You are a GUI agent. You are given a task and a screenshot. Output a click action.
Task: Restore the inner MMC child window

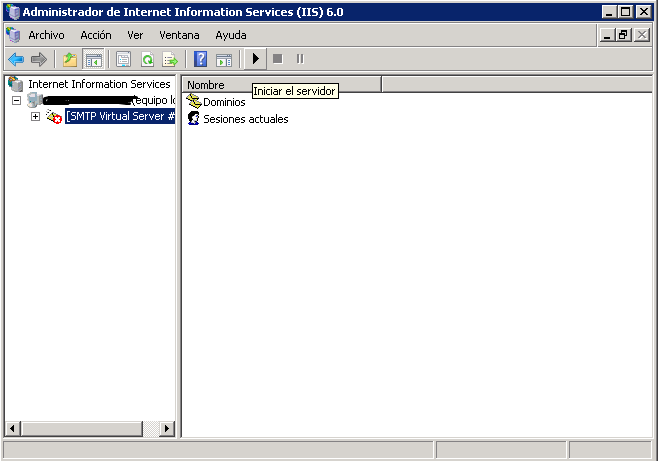click(623, 35)
